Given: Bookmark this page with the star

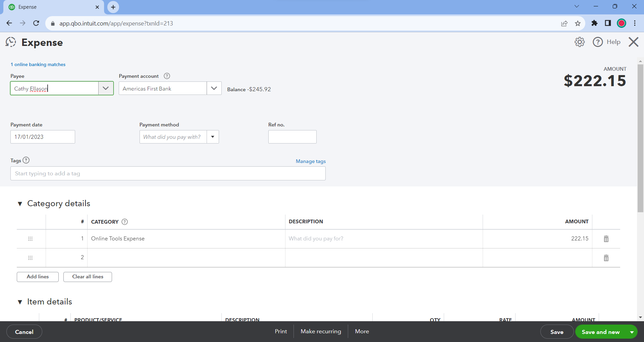Looking at the screenshot, I should pyautogui.click(x=578, y=23).
